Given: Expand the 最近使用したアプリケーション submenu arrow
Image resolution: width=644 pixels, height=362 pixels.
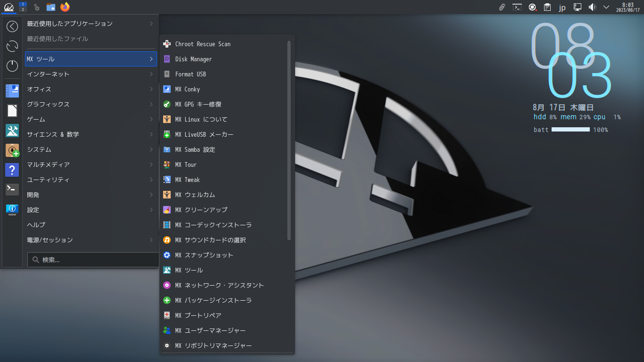Looking at the screenshot, I should pos(151,24).
